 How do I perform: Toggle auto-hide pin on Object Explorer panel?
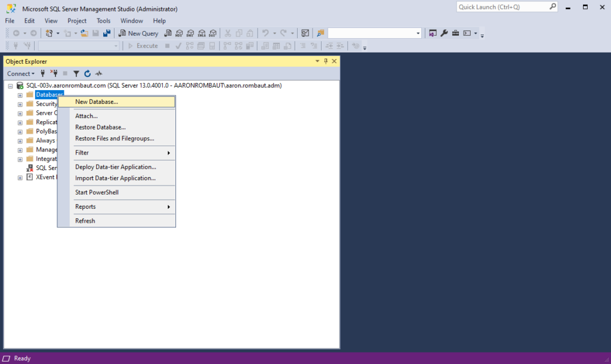coord(326,61)
